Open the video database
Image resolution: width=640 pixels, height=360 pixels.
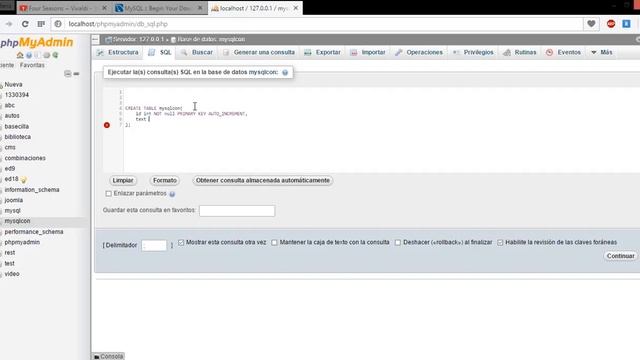click(x=12, y=274)
